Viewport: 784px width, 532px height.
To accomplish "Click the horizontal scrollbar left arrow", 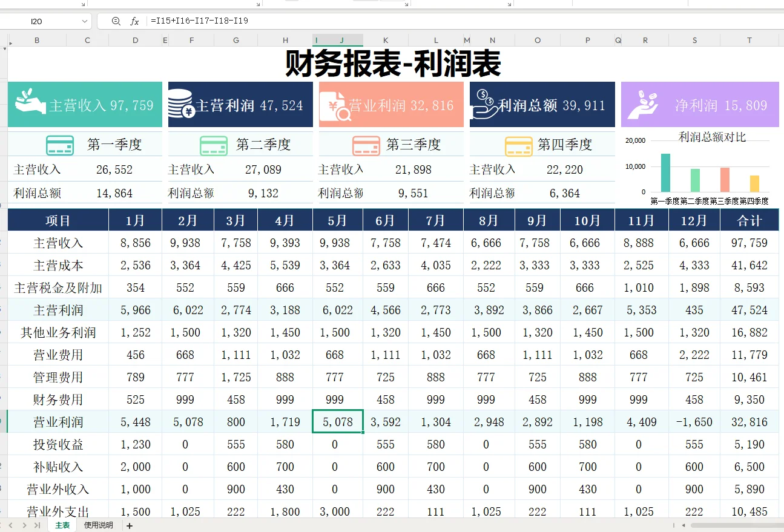I will [x=684, y=525].
